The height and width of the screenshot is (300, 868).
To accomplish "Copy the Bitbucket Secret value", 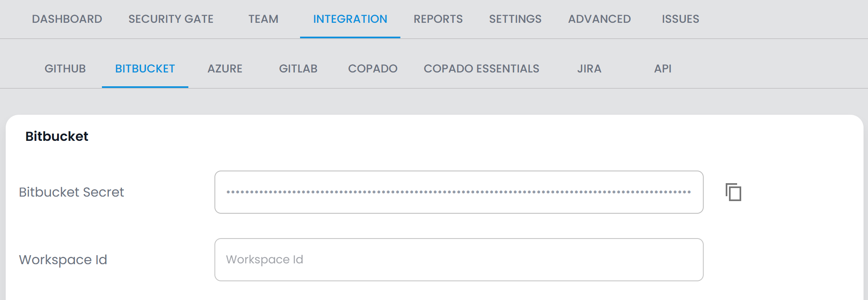I will click(x=733, y=192).
